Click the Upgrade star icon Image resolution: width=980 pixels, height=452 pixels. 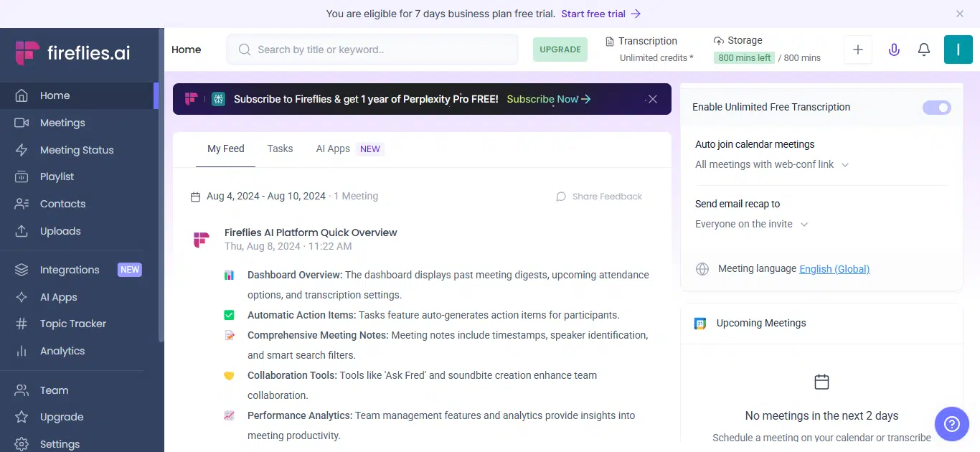point(22,417)
